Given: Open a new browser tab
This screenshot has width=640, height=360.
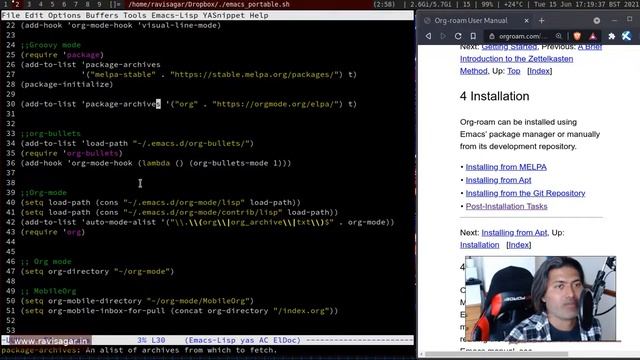Looking at the screenshot, I should click(542, 20).
